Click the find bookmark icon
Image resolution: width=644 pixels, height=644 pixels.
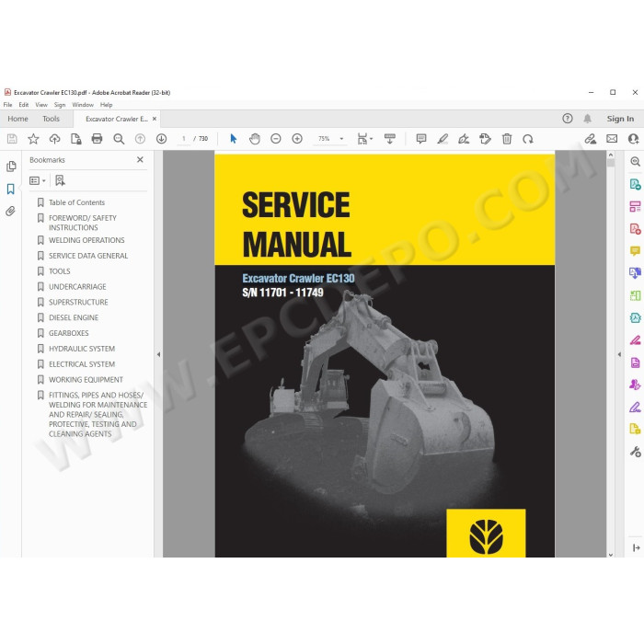point(60,180)
